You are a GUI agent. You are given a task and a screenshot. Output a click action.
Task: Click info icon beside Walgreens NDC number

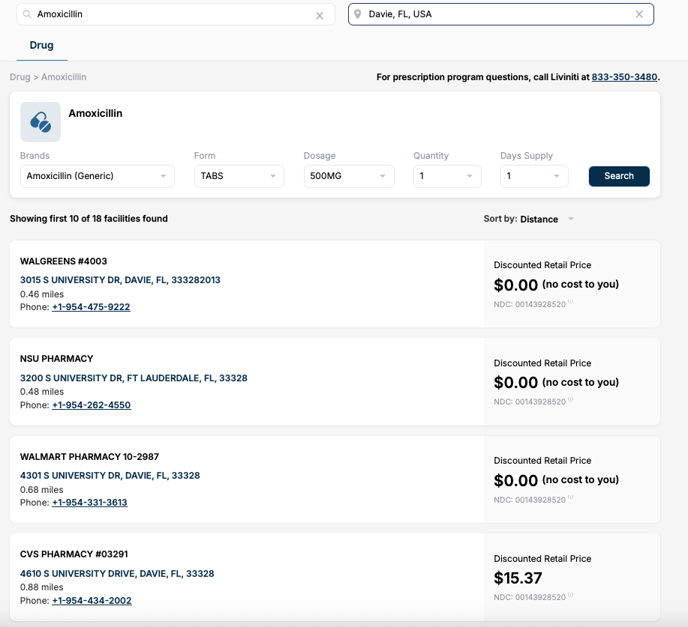[571, 303]
